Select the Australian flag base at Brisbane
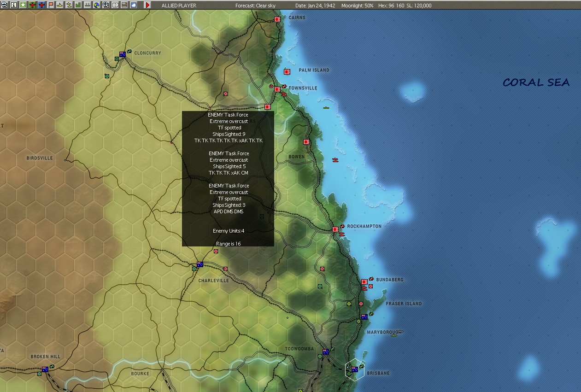 tap(355, 369)
